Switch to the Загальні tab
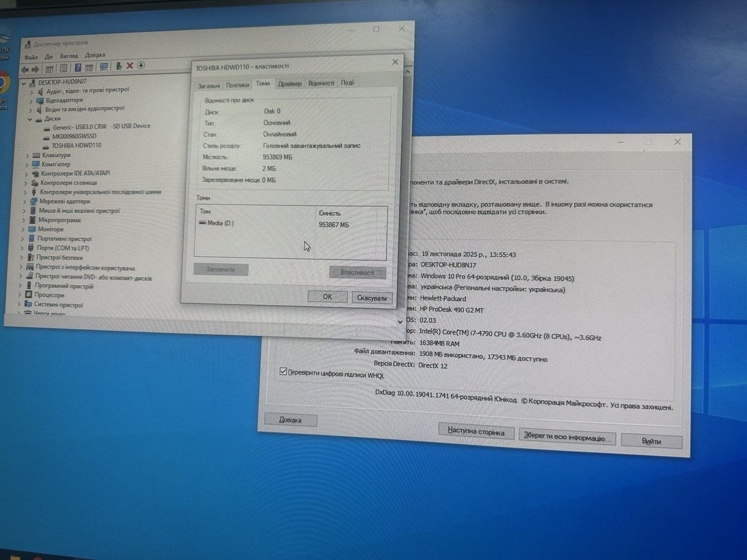Screen dimensions: 747x560 208,86
